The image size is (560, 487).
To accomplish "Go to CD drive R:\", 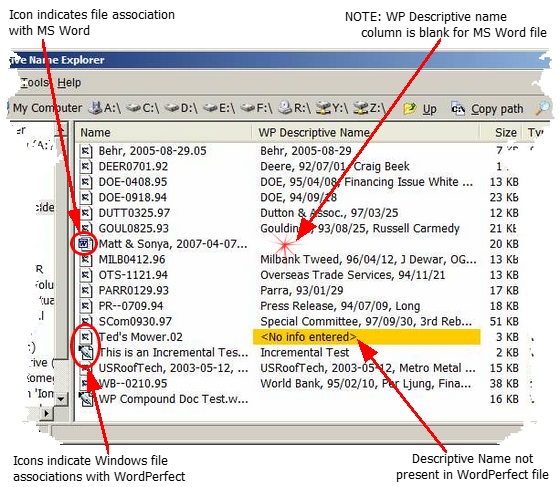I will [294, 108].
